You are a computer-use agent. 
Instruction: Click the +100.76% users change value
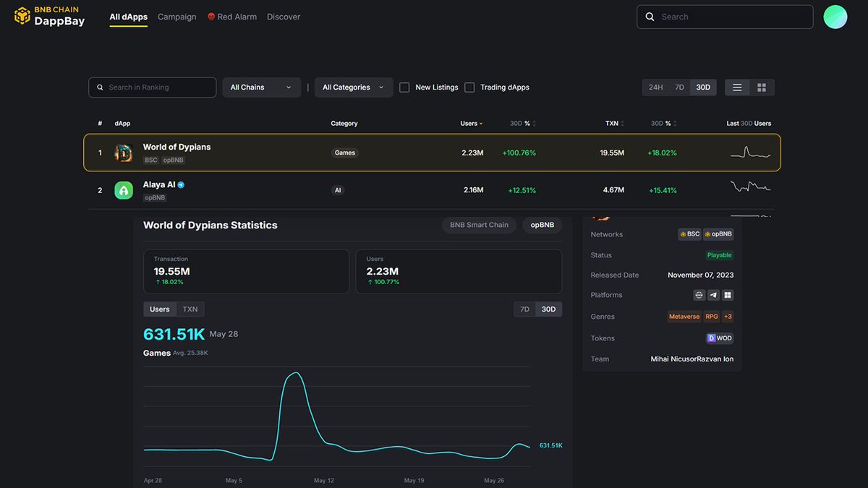(x=519, y=153)
